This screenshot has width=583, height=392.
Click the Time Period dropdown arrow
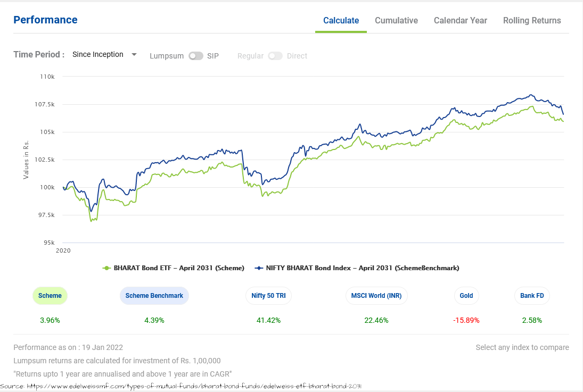pyautogui.click(x=134, y=55)
